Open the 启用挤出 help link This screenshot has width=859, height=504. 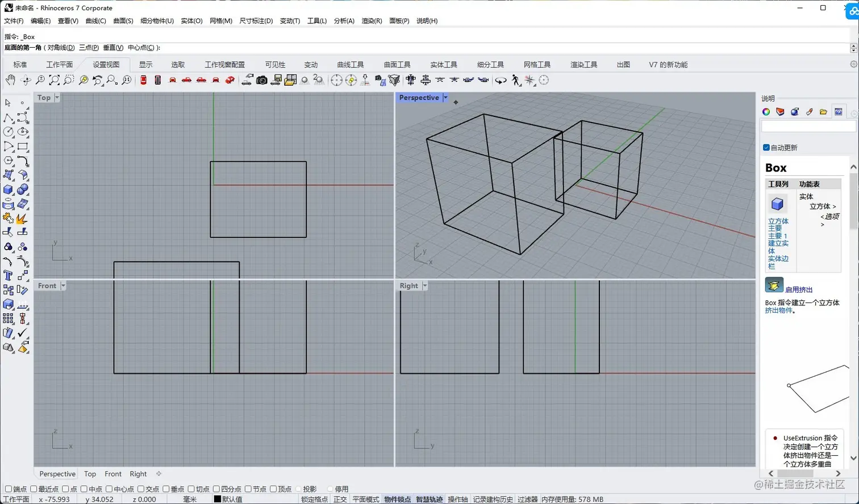799,289
